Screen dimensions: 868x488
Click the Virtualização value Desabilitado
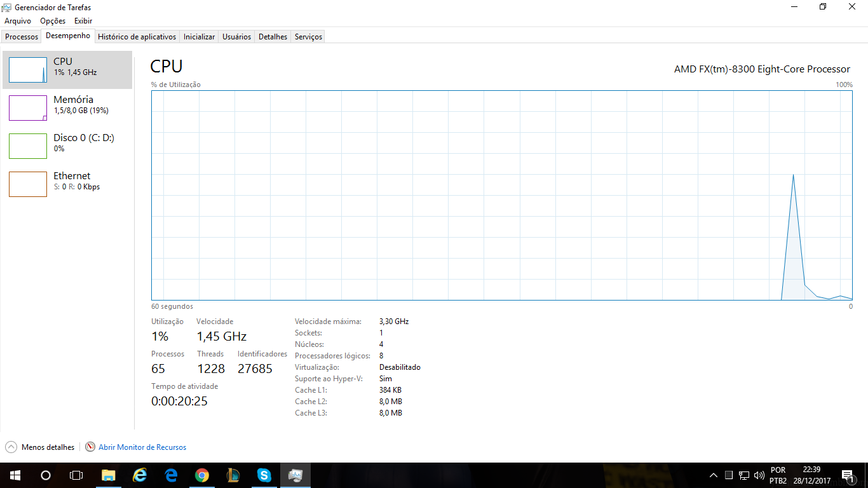[400, 367]
